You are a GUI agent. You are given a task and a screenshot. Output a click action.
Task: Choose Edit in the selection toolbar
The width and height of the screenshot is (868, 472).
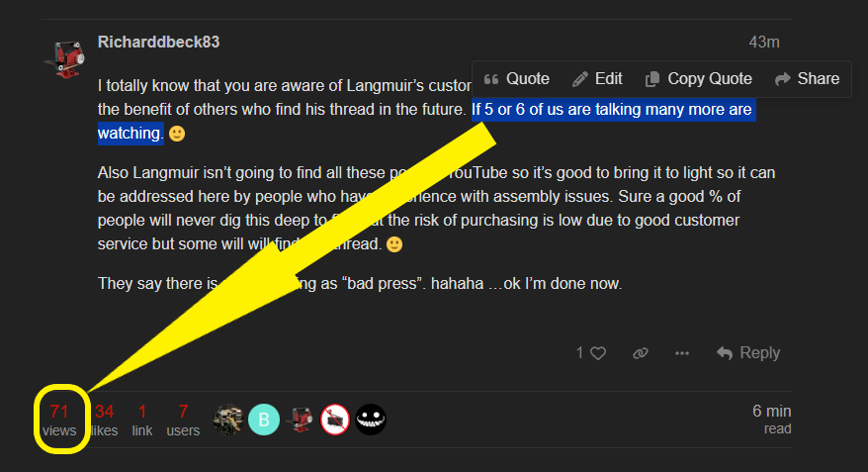(x=597, y=79)
